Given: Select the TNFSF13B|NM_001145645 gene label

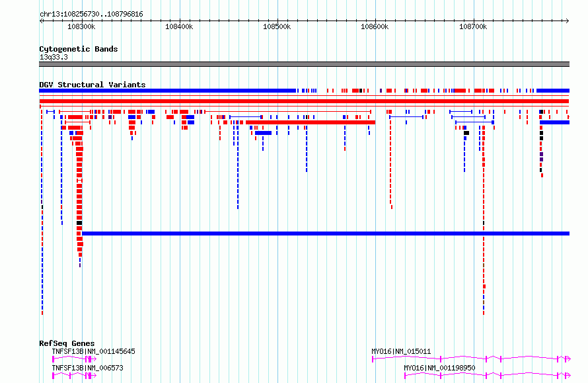Looking at the screenshot, I should pos(93,351).
